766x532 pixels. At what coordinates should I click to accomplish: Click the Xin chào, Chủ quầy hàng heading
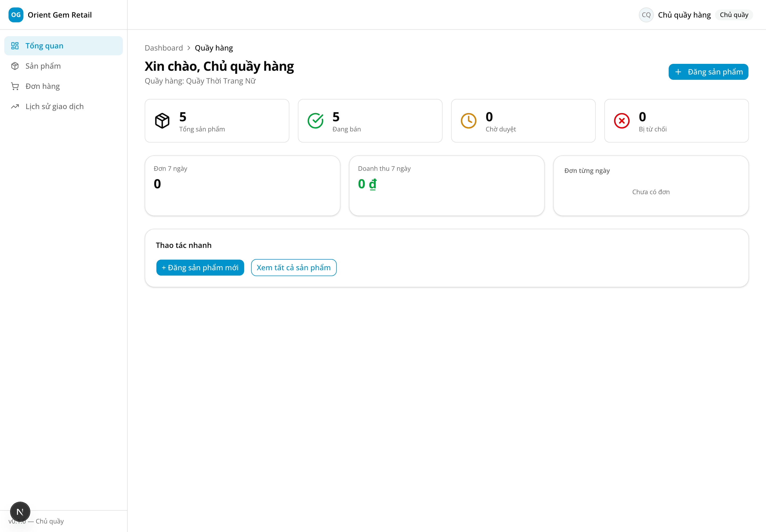pos(219,67)
